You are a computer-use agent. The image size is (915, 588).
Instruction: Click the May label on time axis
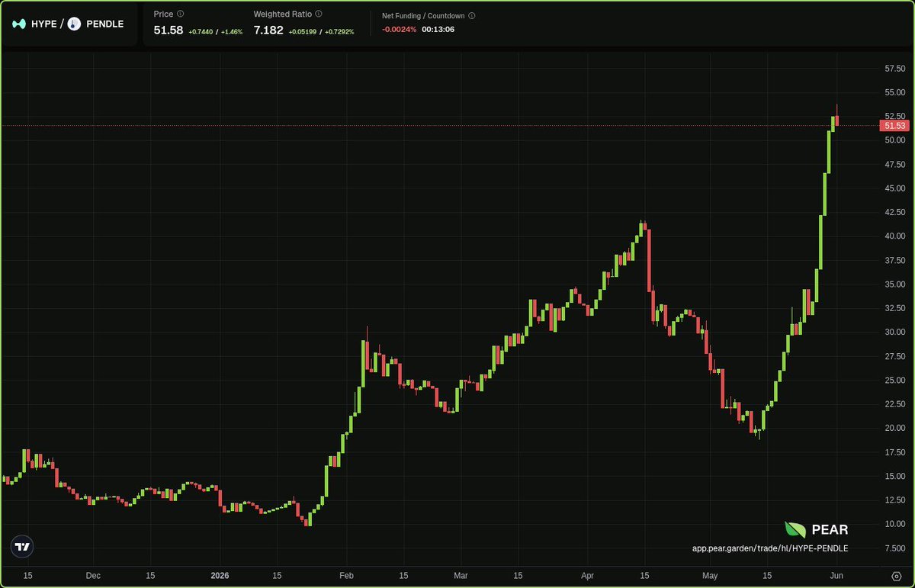pyautogui.click(x=710, y=576)
